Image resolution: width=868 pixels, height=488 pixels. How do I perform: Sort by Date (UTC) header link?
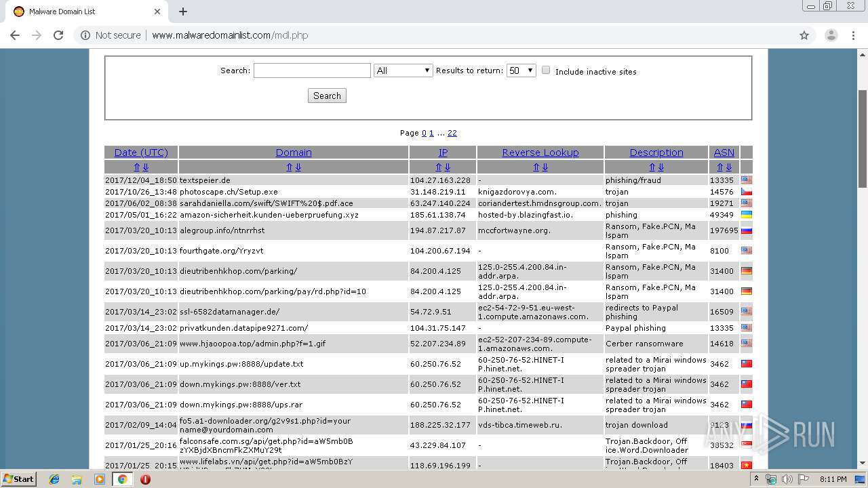coord(141,152)
